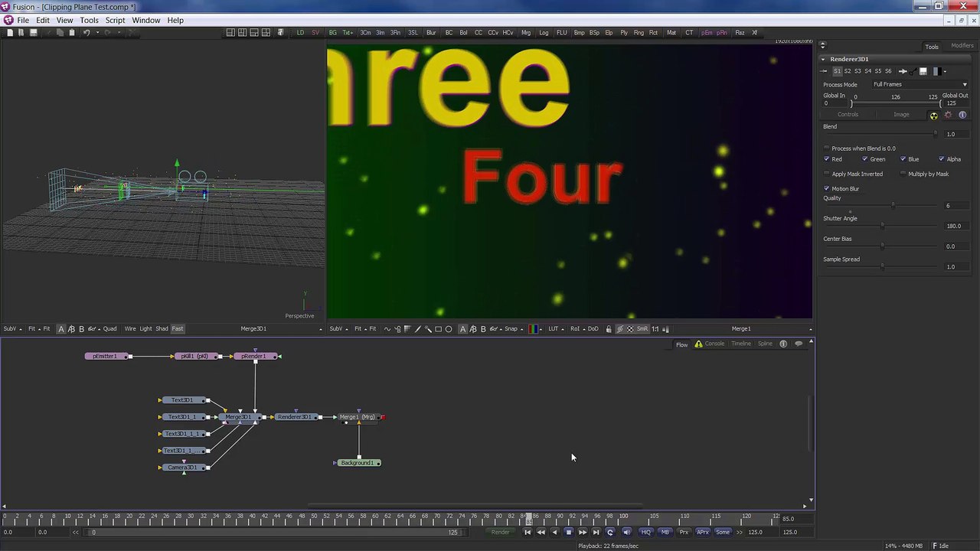The image size is (980, 551).
Task: Open the Process Mode Full Frames dropdown
Action: click(920, 84)
